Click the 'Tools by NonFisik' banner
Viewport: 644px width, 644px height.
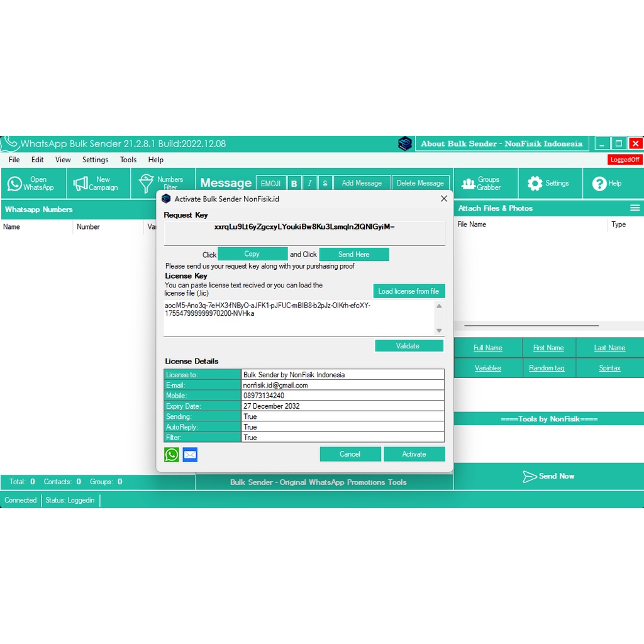pos(548,419)
